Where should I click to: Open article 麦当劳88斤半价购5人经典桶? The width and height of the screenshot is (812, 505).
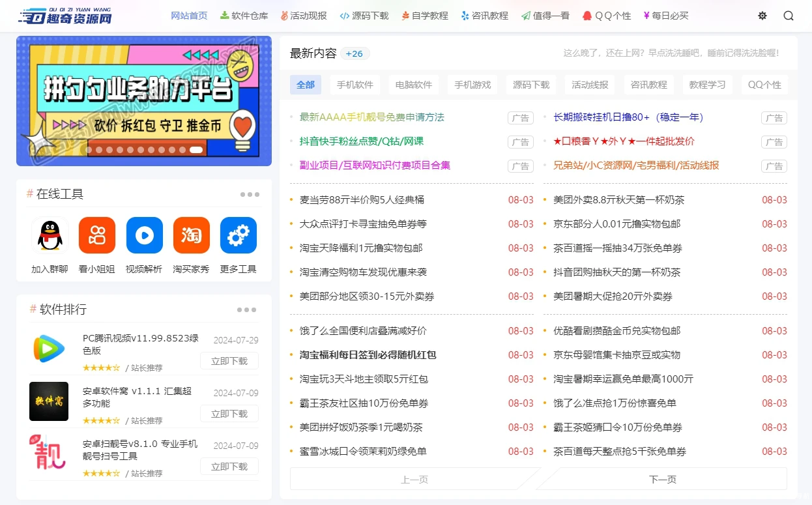point(362,200)
